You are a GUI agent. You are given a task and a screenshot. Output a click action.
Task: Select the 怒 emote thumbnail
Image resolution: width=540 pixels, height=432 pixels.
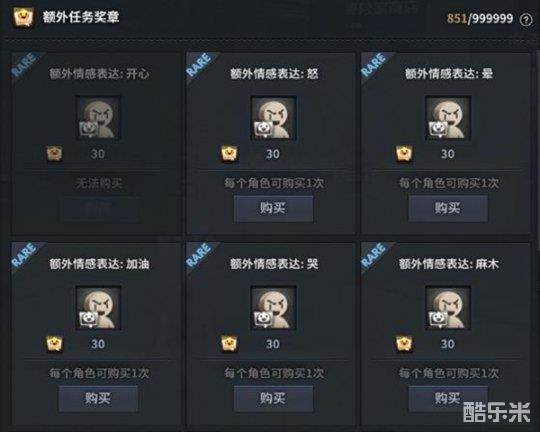tap(273, 118)
